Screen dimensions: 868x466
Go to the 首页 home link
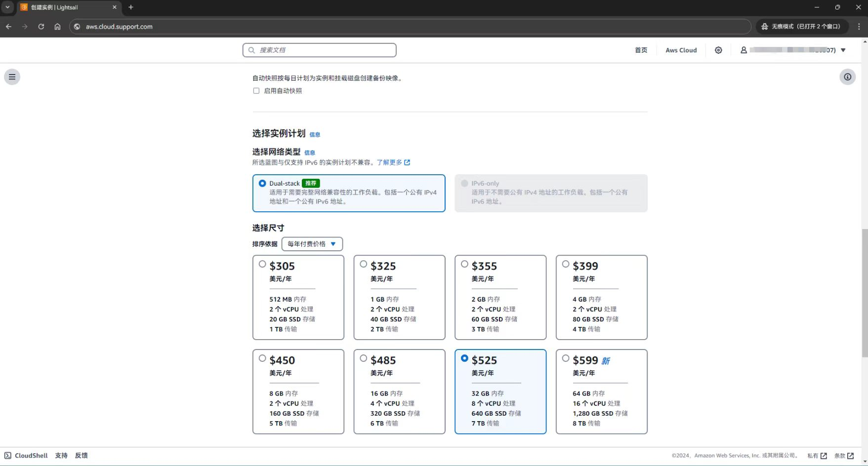pos(641,50)
